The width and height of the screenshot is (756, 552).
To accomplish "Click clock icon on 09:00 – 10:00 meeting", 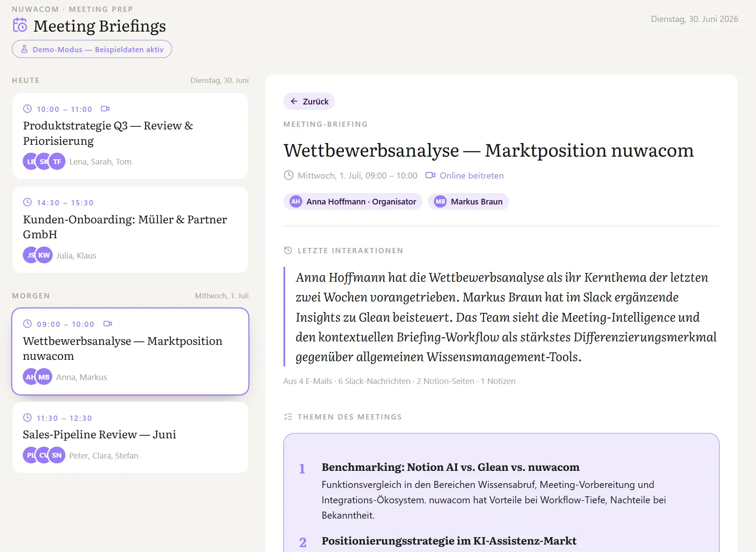I will click(x=27, y=323).
